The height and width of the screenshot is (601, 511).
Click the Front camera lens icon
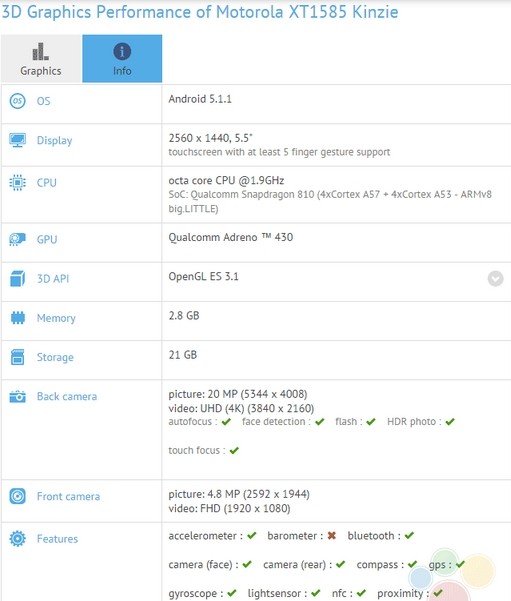tap(18, 496)
